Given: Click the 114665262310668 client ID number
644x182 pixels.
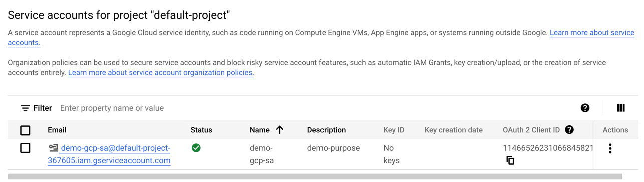Looking at the screenshot, I should [548, 148].
